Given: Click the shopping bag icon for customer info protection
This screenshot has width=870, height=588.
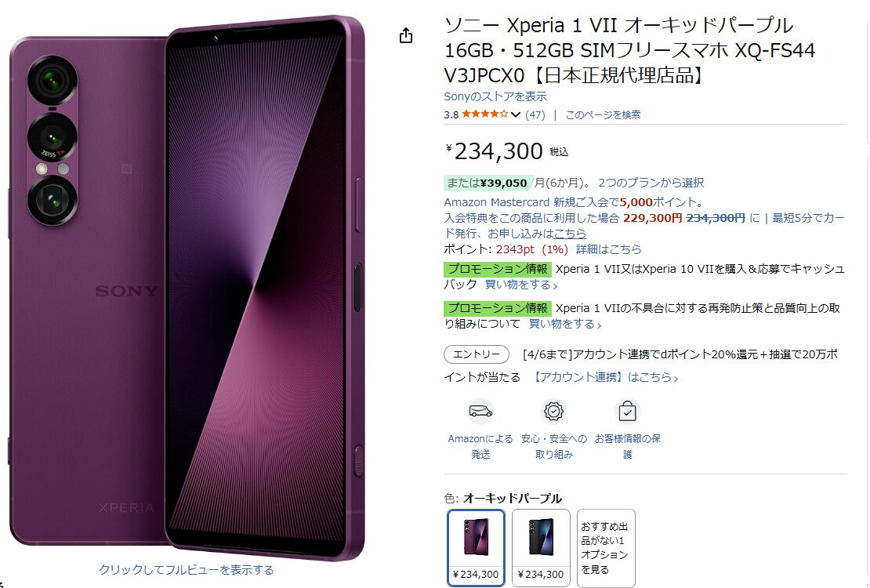Looking at the screenshot, I should coord(627,412).
